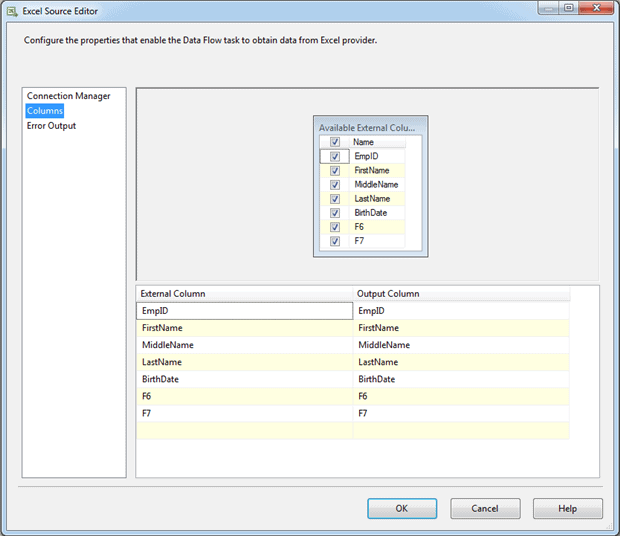The height and width of the screenshot is (536, 620).
Task: Select F7 name in Available External Columns
Action: (377, 241)
